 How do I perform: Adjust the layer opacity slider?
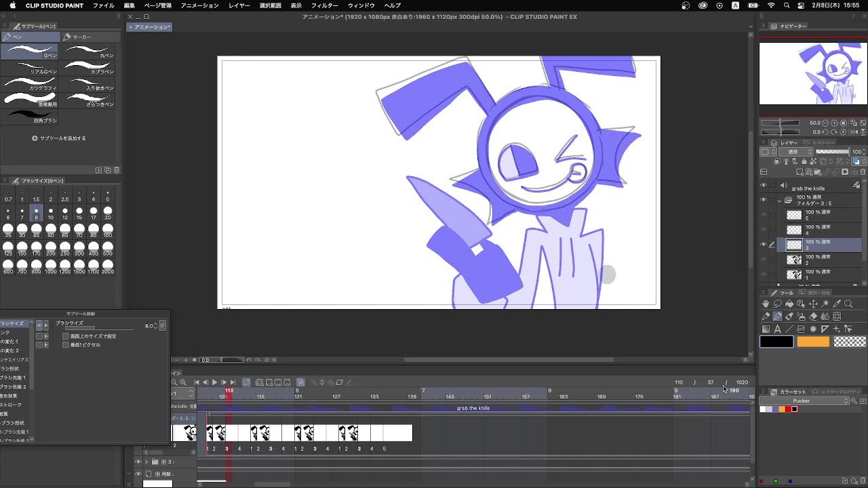(x=833, y=152)
